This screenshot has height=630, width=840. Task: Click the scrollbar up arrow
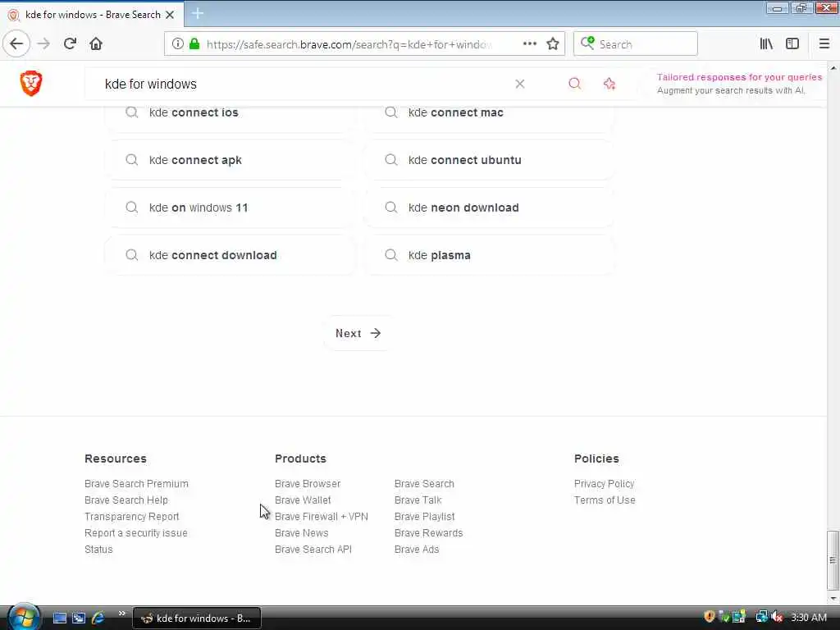(833, 68)
